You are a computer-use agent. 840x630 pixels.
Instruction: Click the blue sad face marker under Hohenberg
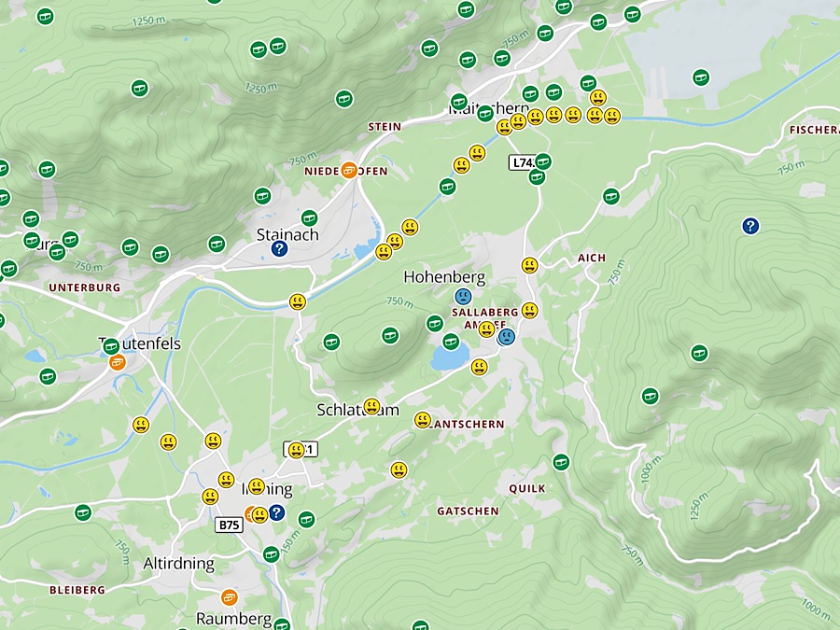click(x=463, y=296)
